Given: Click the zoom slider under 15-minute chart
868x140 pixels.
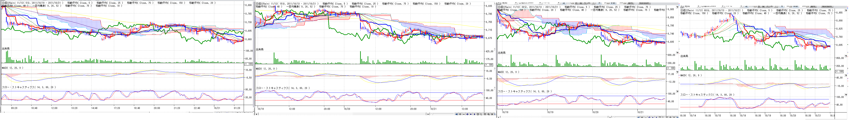Looking at the screenshot, I should click(433, 114).
